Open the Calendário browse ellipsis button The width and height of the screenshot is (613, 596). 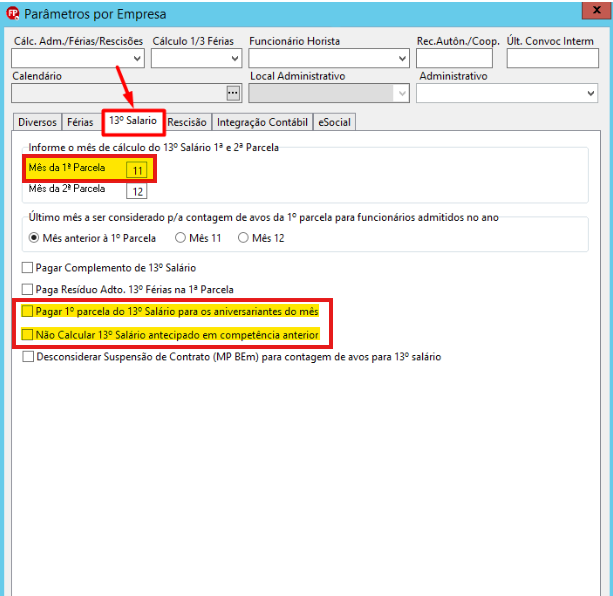click(233, 93)
